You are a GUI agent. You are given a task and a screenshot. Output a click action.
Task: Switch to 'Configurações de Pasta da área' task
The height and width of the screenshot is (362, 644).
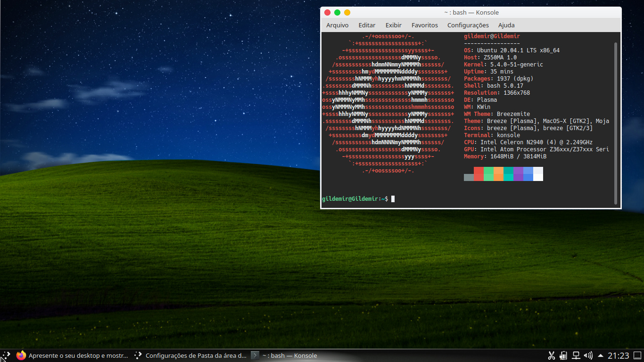coord(190,355)
